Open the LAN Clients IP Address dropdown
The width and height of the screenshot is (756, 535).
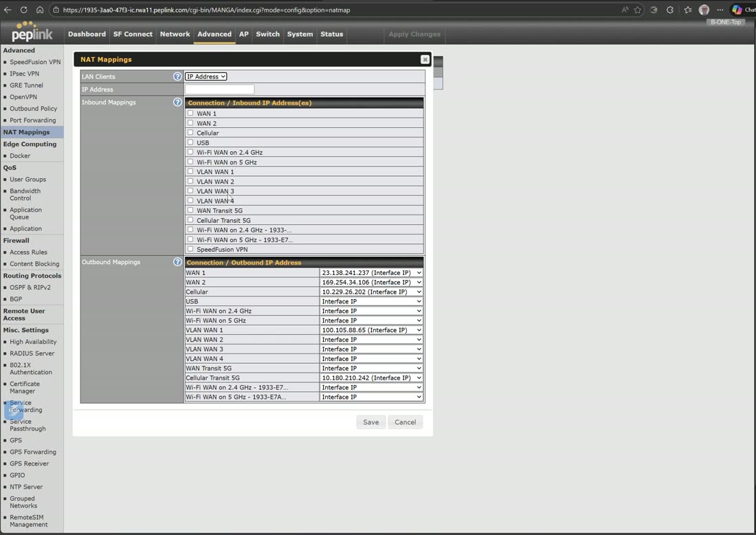206,76
